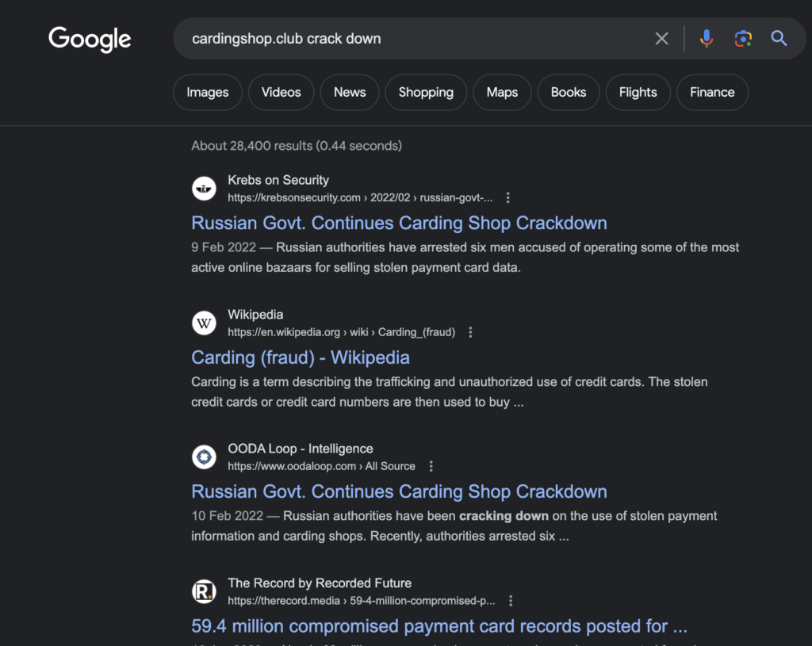The image size is (812, 646).
Task: Click the oodaloop.com URL breadcrumb
Action: [x=322, y=466]
